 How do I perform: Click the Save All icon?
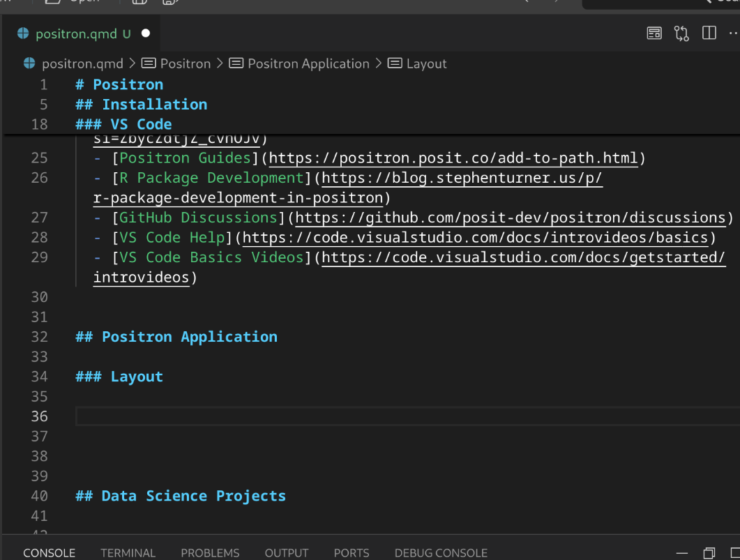[169, 3]
